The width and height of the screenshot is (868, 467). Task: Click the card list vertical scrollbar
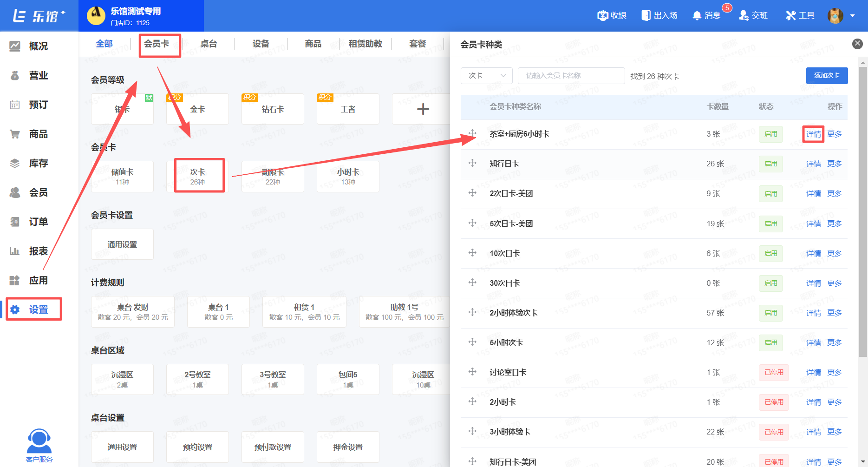(863, 211)
